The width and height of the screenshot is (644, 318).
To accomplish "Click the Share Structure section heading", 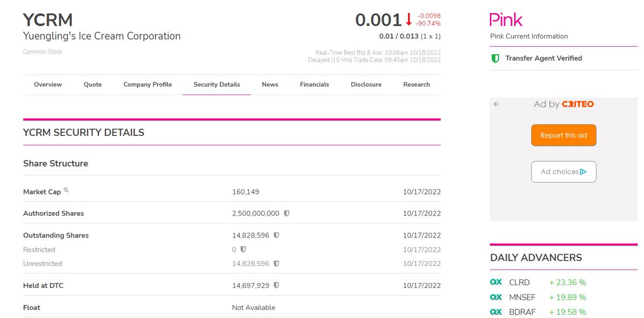I will point(56,163).
